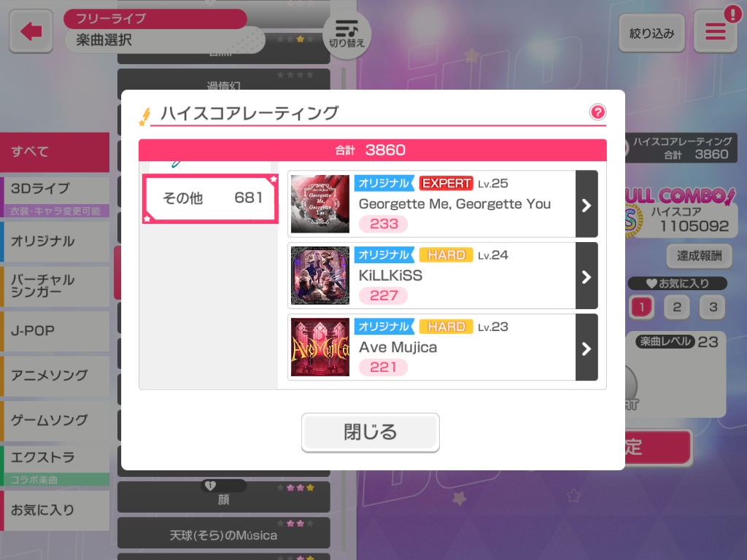Select the オリジナル category in sidebar
747x560 pixels.
(x=55, y=241)
